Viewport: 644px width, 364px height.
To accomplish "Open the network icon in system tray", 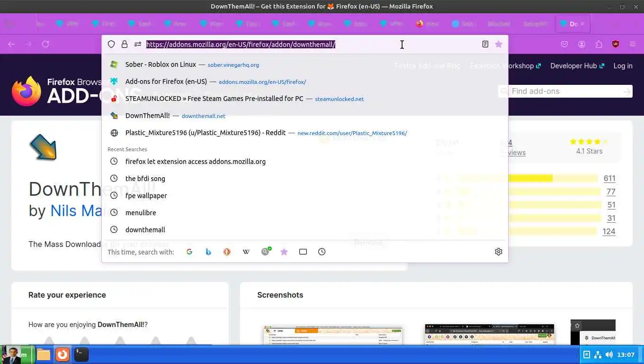I will coord(598,355).
